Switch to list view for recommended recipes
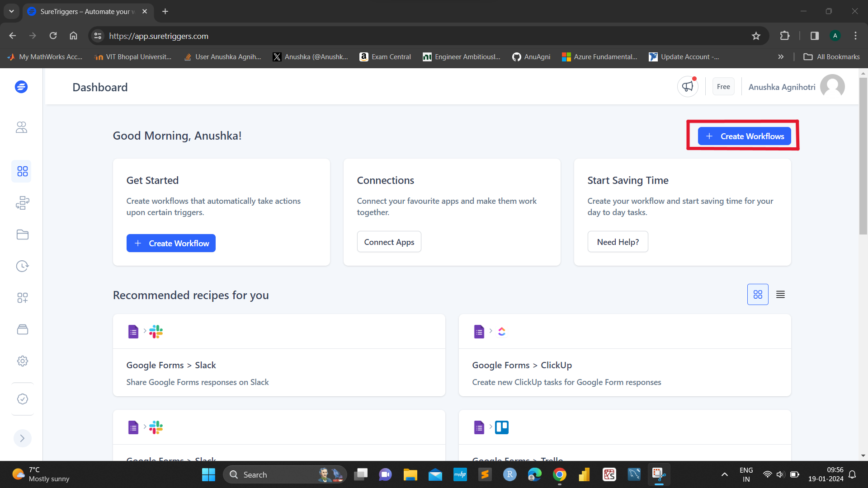This screenshot has width=868, height=488. [780, 294]
